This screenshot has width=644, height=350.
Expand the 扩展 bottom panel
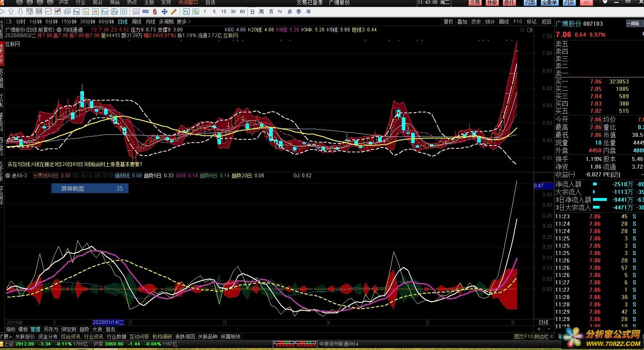coord(6,337)
